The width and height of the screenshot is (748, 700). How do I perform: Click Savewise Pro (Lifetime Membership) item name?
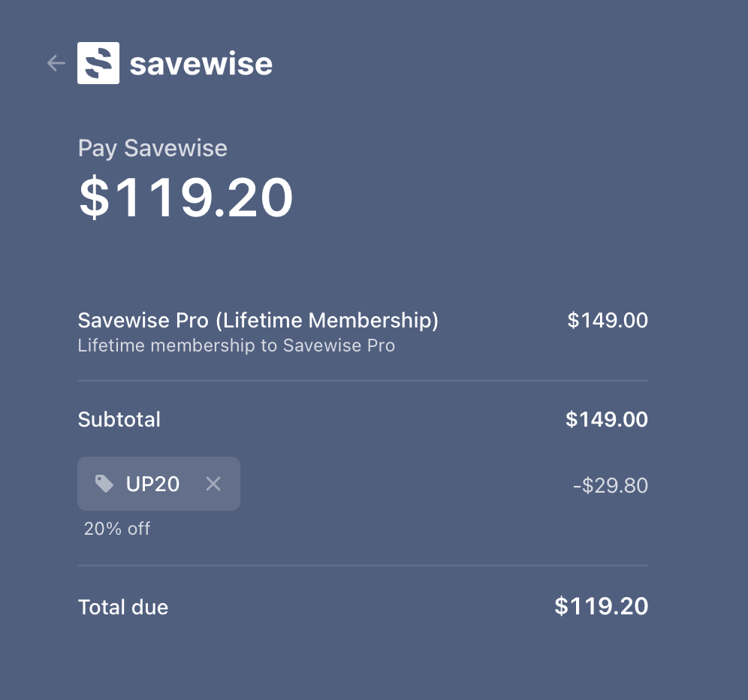(x=258, y=321)
